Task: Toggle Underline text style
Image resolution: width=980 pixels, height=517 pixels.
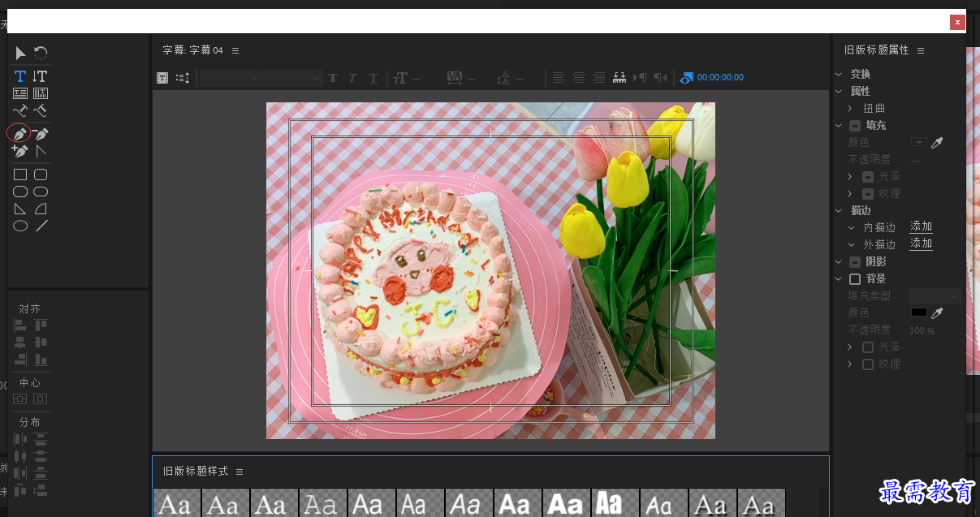Action: click(x=373, y=78)
